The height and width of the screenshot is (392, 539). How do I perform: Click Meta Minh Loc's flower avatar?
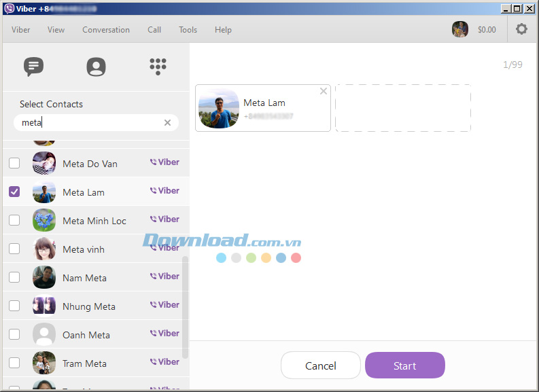tap(44, 220)
